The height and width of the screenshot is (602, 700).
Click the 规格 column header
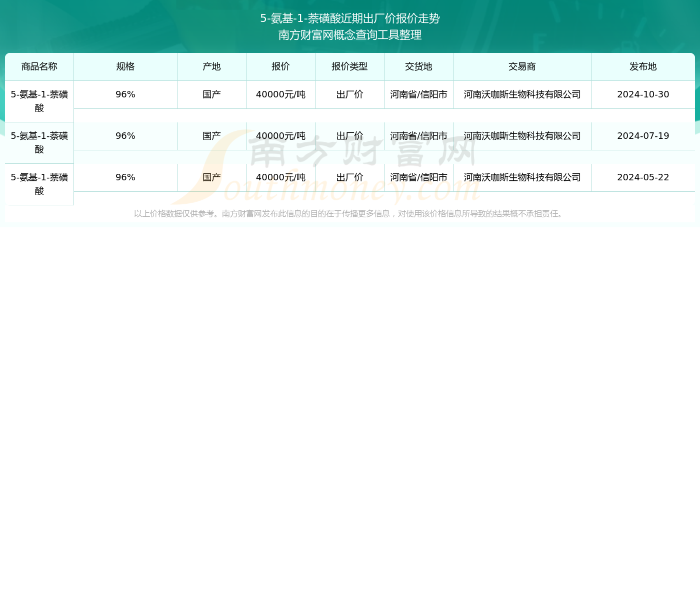pyautogui.click(x=125, y=66)
